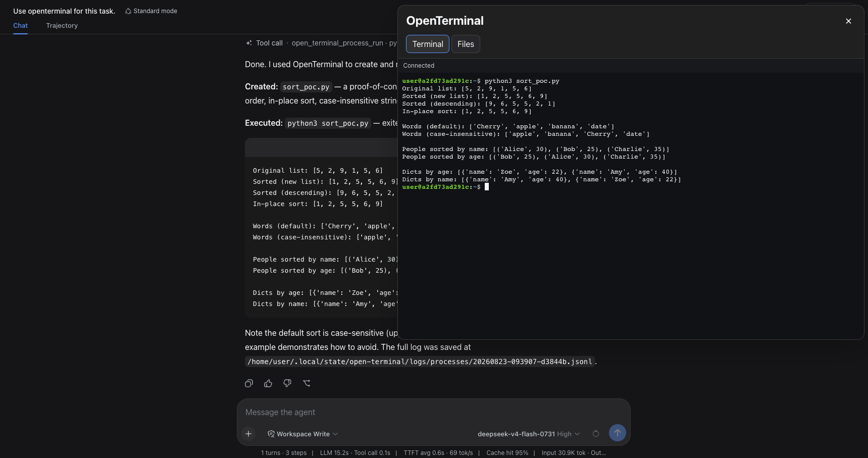The image size is (868, 458).
Task: Click the 'LLM 15.2s · Tool call 0.1s' entry
Action: (355, 453)
